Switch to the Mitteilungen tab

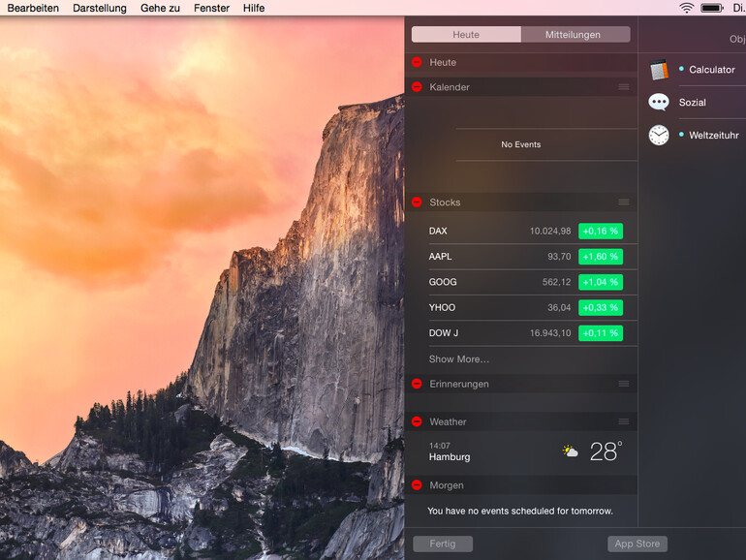coord(575,35)
